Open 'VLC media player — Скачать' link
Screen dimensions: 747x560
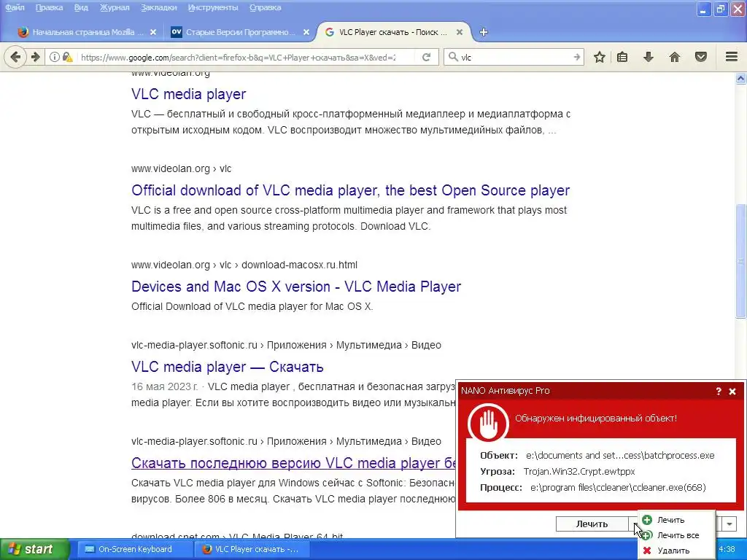228,367
